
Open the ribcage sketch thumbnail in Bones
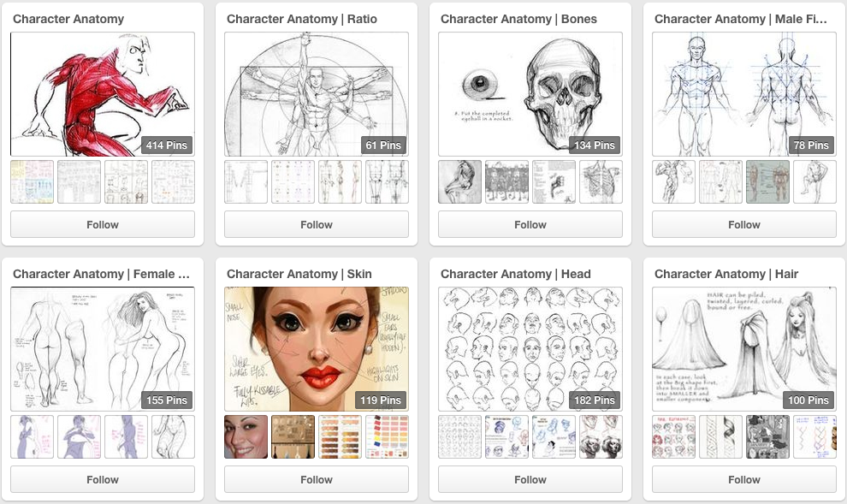601,181
